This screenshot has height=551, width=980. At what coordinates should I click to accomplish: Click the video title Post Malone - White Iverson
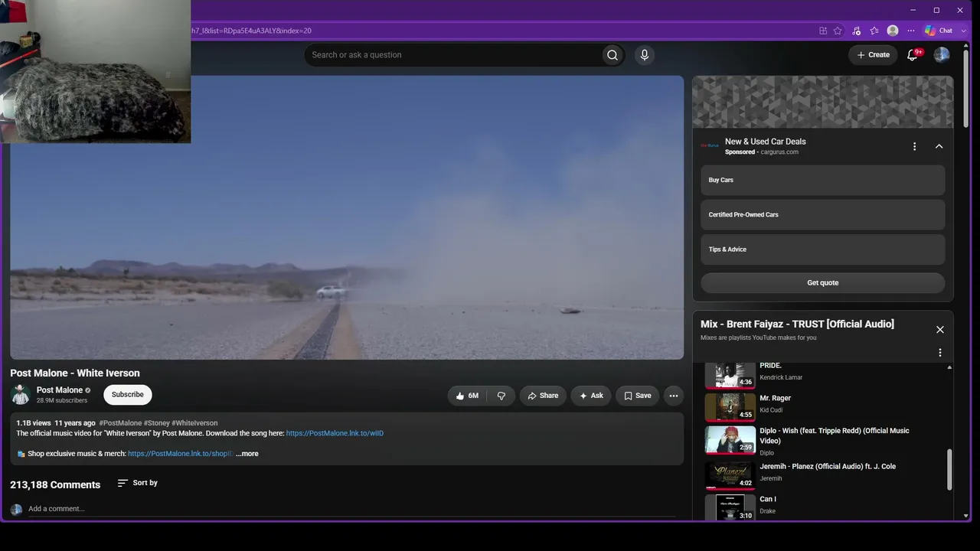pos(75,373)
